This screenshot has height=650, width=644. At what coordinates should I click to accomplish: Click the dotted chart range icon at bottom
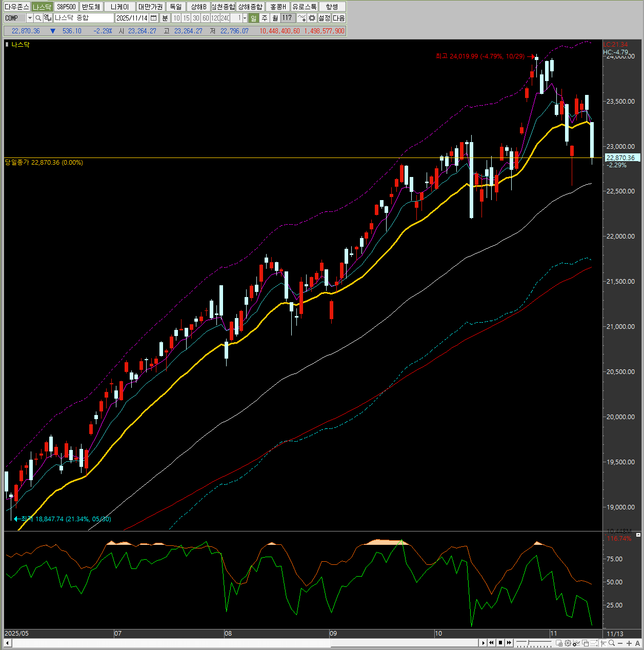coord(594,643)
